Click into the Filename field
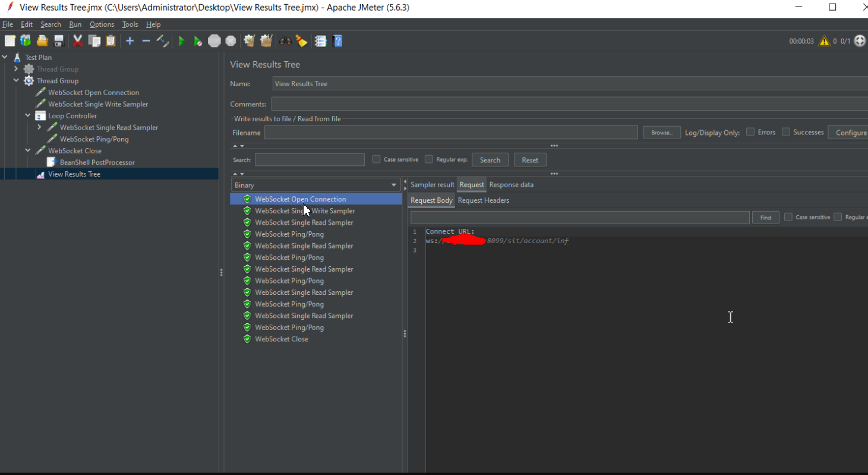Viewport: 868px width, 475px height. pyautogui.click(x=451, y=133)
